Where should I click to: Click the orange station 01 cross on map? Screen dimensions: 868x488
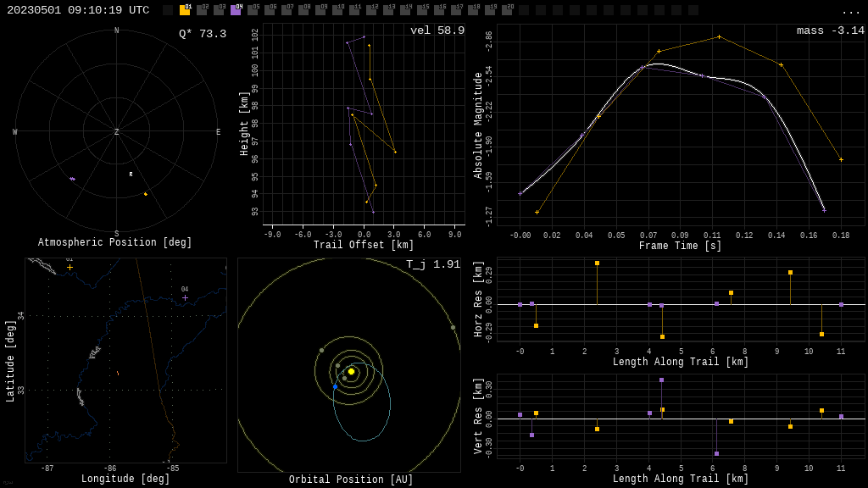[70, 267]
